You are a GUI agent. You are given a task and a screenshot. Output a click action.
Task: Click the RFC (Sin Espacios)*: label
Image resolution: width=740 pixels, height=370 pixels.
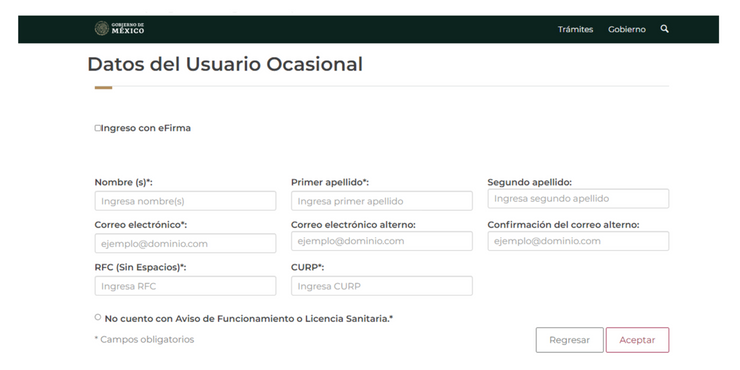[x=141, y=267]
